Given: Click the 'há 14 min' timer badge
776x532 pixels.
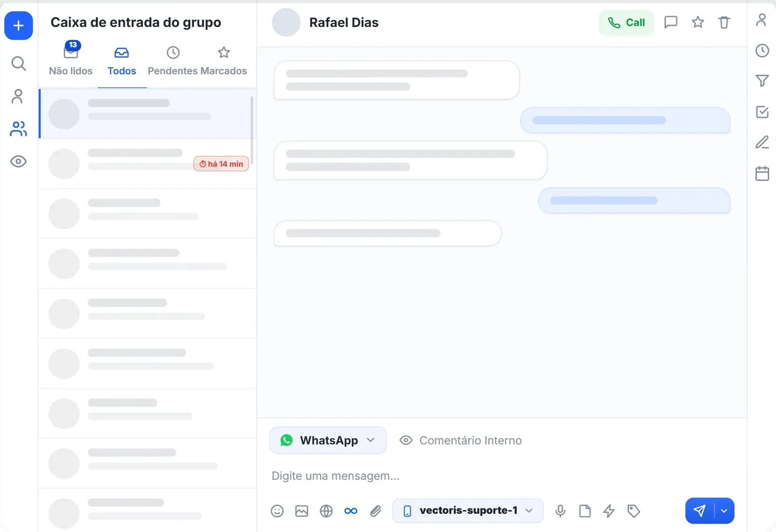Looking at the screenshot, I should click(221, 164).
